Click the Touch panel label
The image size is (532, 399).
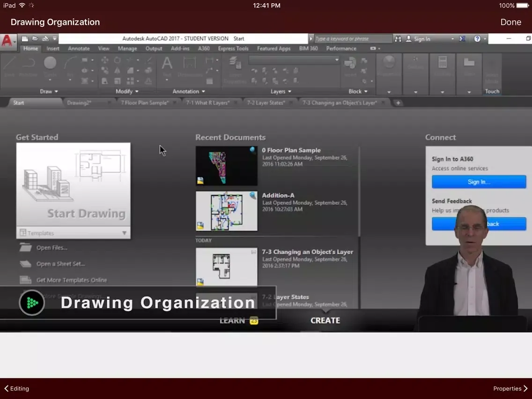[492, 91]
